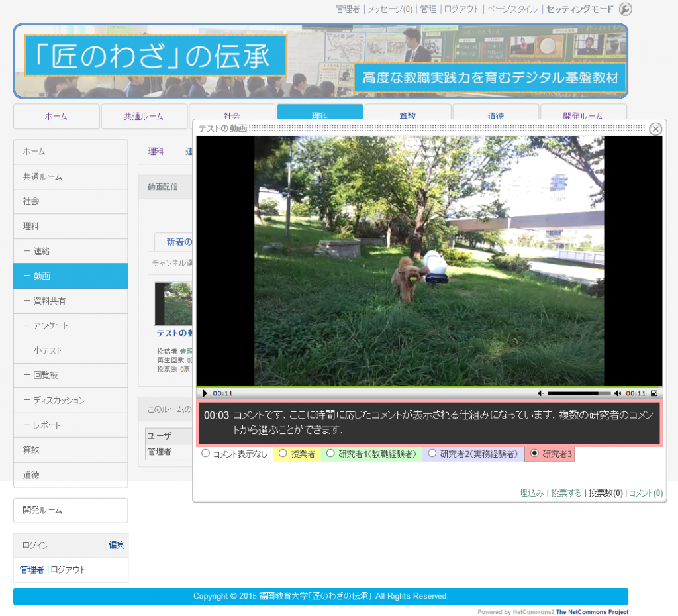
Task: Choose 研究者2(実務経験者) radio button
Action: pos(432,454)
